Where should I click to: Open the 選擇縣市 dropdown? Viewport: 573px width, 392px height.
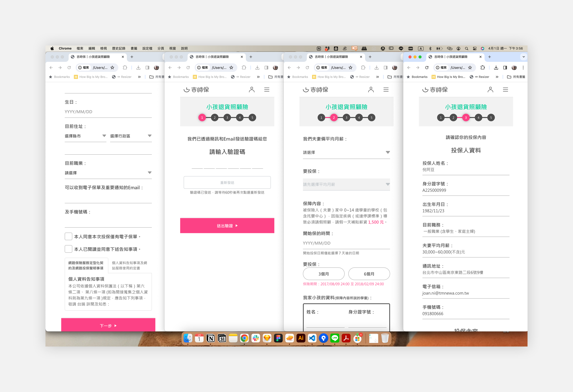(x=85, y=136)
